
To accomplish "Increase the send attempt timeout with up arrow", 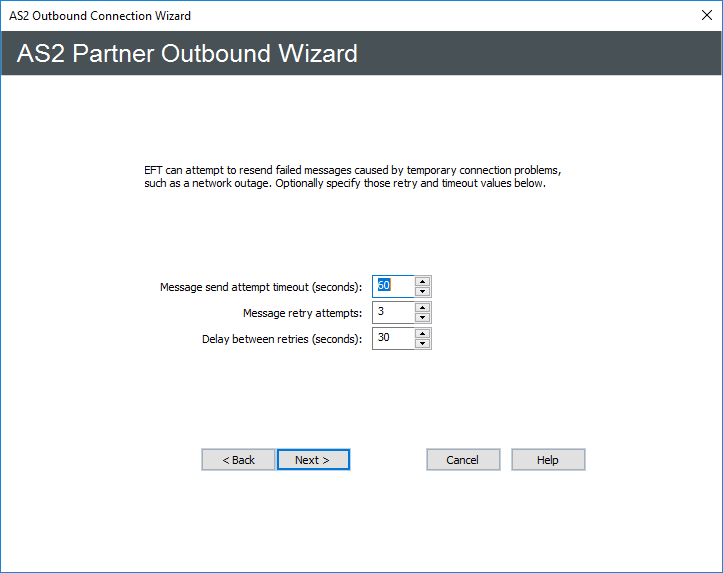I will click(x=423, y=281).
